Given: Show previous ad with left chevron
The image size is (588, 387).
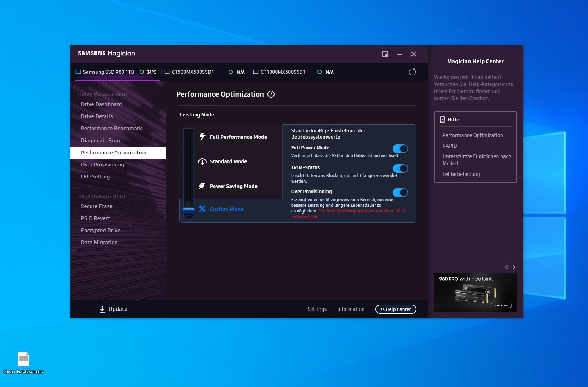Looking at the screenshot, I should pos(506,267).
